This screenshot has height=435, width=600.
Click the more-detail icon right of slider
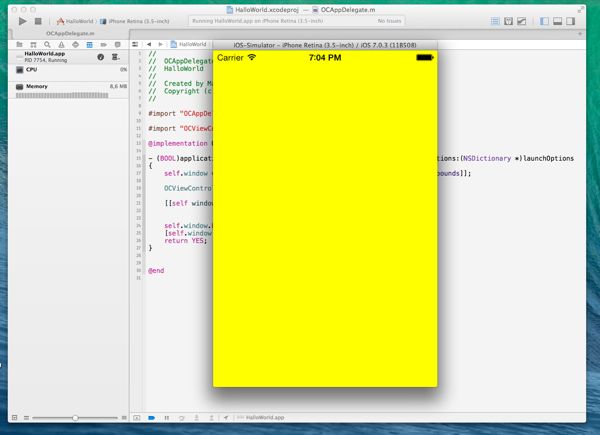pos(124,418)
